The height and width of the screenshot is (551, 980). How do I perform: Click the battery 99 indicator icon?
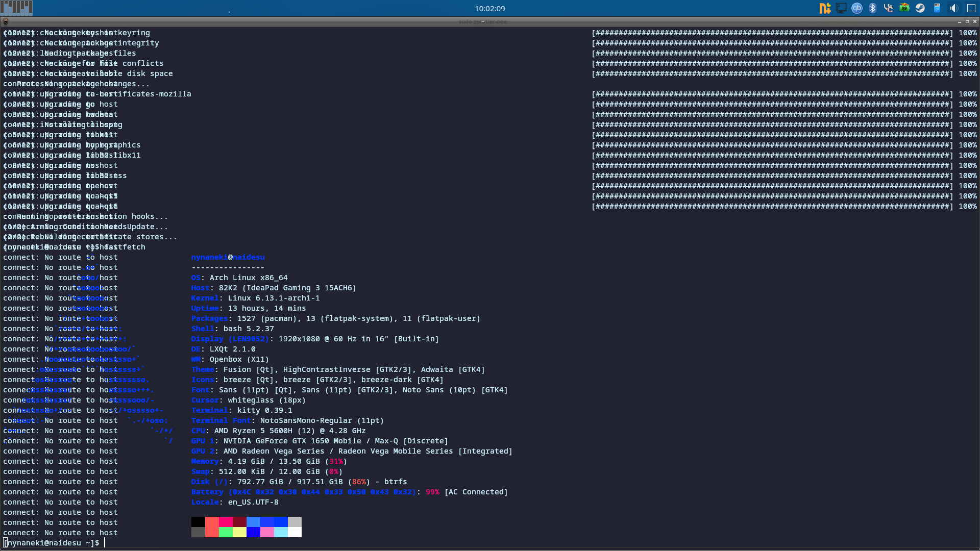point(904,8)
